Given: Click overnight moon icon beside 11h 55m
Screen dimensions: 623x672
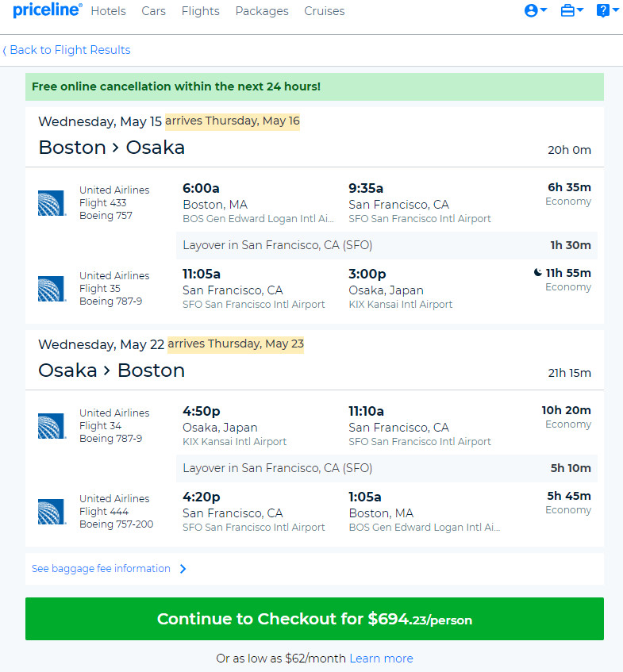Looking at the screenshot, I should coord(537,272).
